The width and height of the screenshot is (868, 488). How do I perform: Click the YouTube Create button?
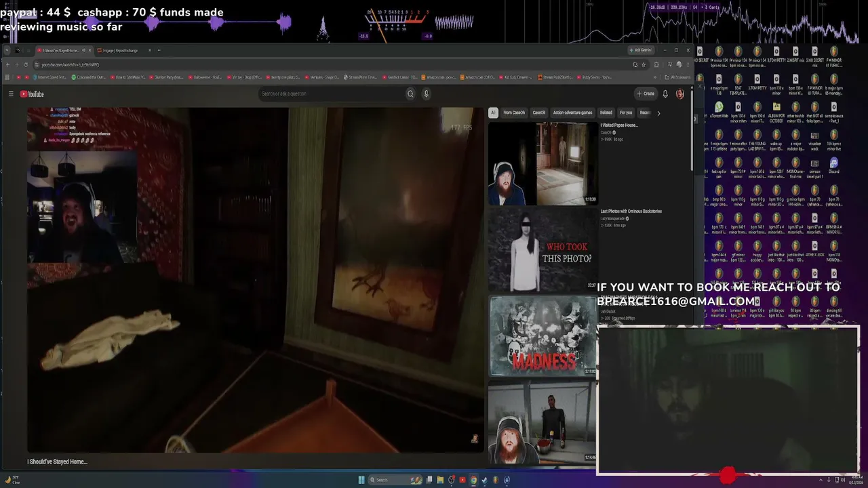(646, 94)
